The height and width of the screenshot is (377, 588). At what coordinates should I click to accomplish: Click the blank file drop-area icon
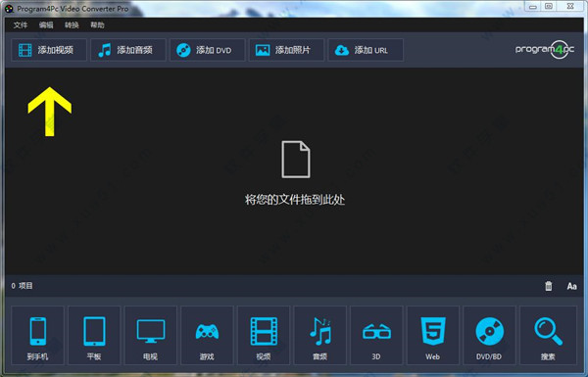coord(296,160)
